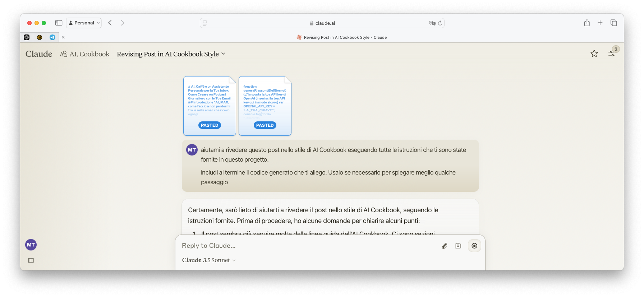Screen dimensions: 644x297
Task: Open first pasted attachment about AI, Caffè
Action: 210,106
